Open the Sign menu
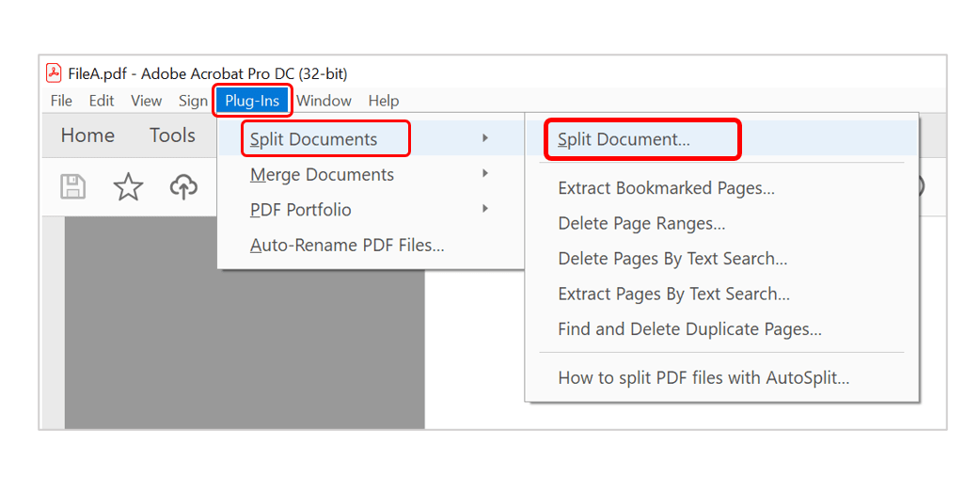This screenshot has width=980, height=478. (193, 101)
